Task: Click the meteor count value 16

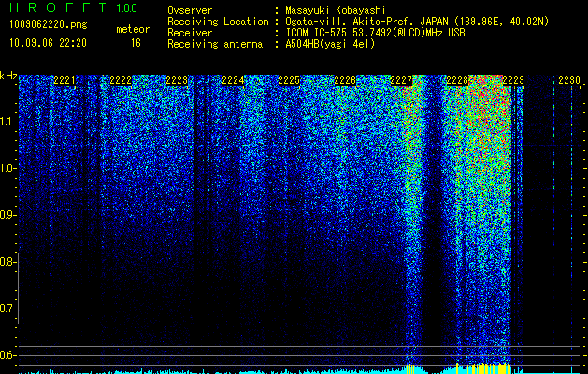Action: coord(136,43)
